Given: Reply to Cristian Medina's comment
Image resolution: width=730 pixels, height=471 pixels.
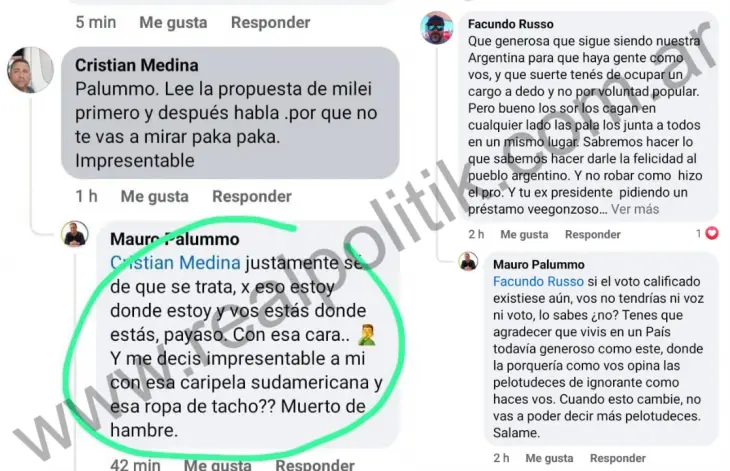Looking at the screenshot, I should 252,196.
